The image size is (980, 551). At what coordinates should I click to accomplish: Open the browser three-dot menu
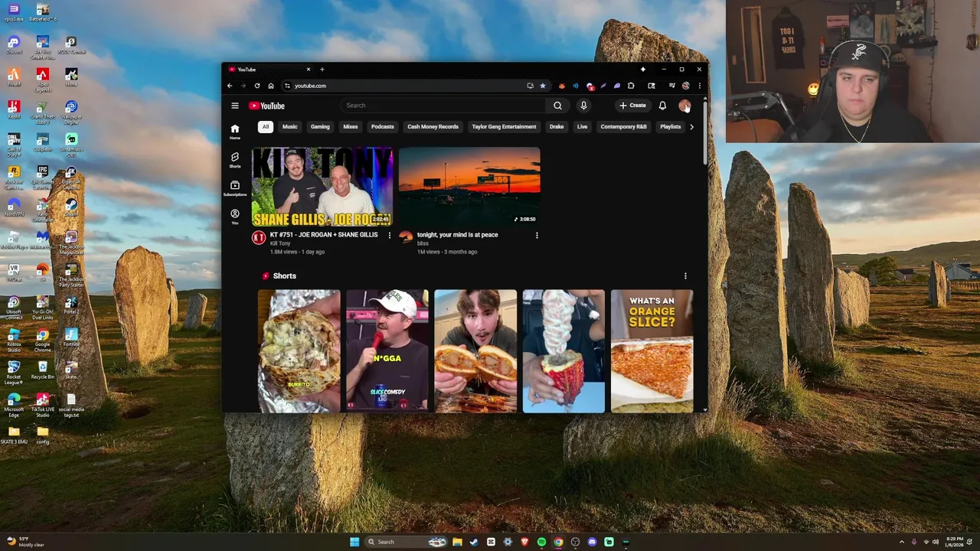tap(699, 86)
